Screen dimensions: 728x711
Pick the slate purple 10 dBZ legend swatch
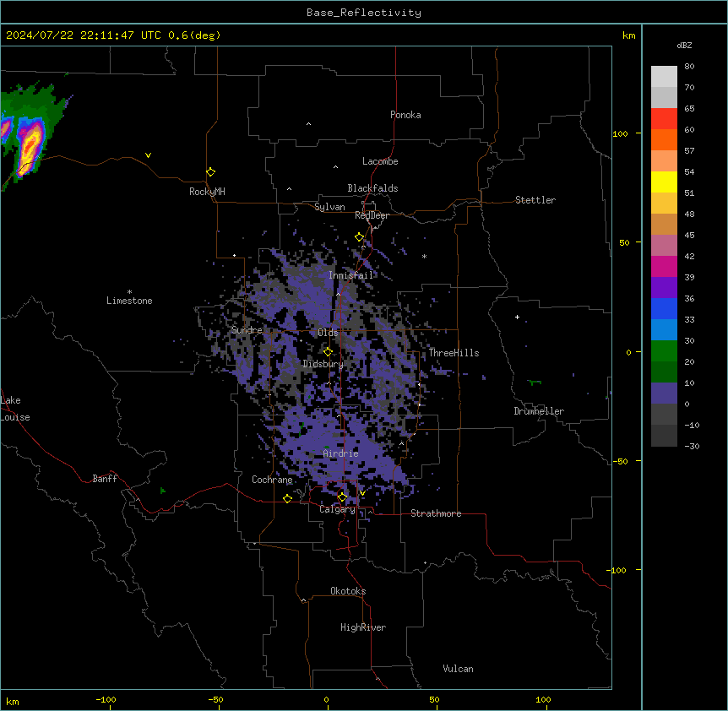(664, 393)
